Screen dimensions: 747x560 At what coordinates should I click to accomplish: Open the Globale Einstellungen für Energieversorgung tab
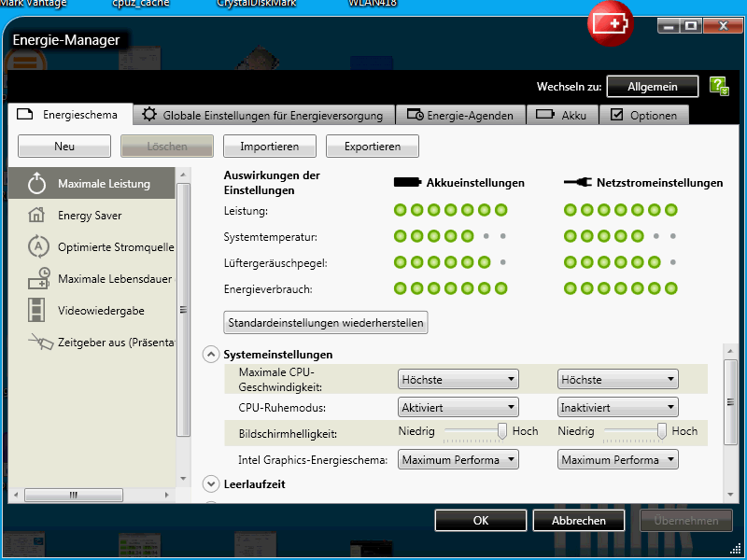tap(264, 115)
